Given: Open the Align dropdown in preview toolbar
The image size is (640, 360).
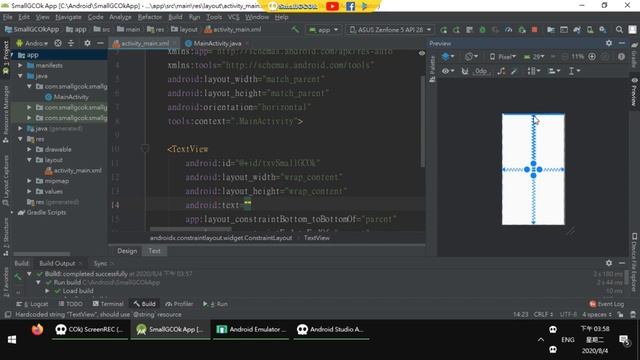Looking at the screenshot, I should [553, 71].
